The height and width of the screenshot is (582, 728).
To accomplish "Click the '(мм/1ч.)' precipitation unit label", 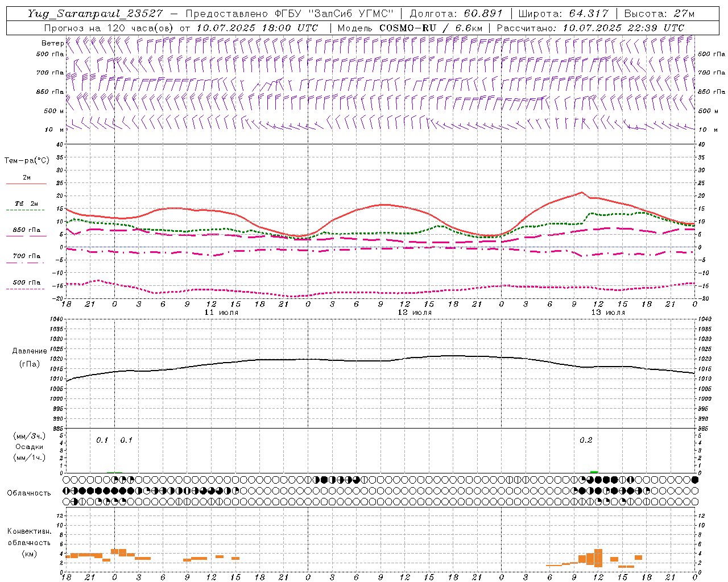I will pos(30,458).
